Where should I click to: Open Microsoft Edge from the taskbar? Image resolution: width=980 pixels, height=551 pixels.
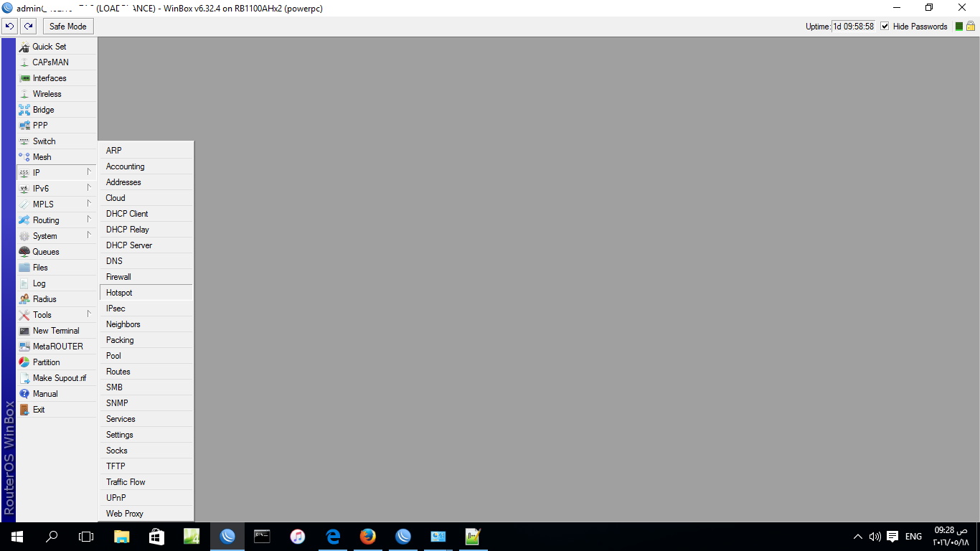coord(333,536)
